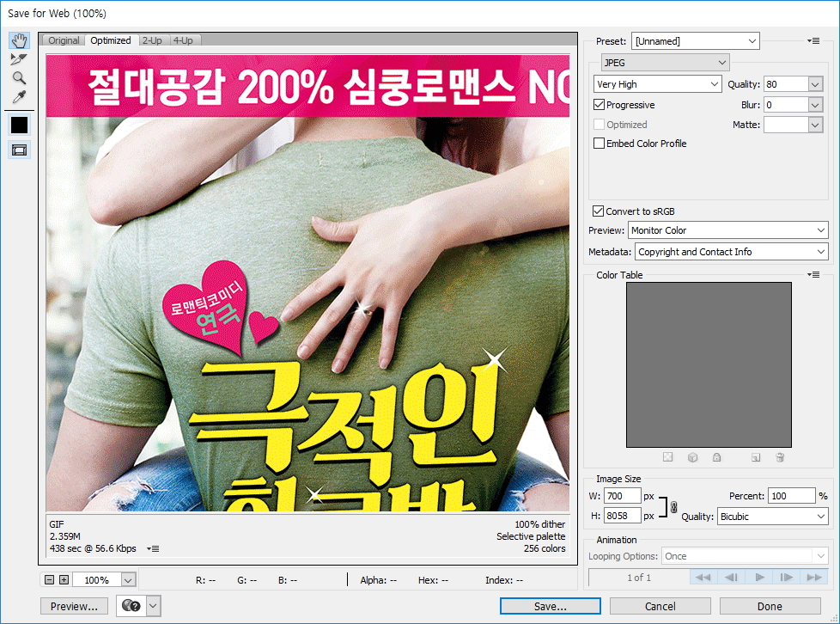Open the Bicubic resample quality dropdown

tap(772, 517)
